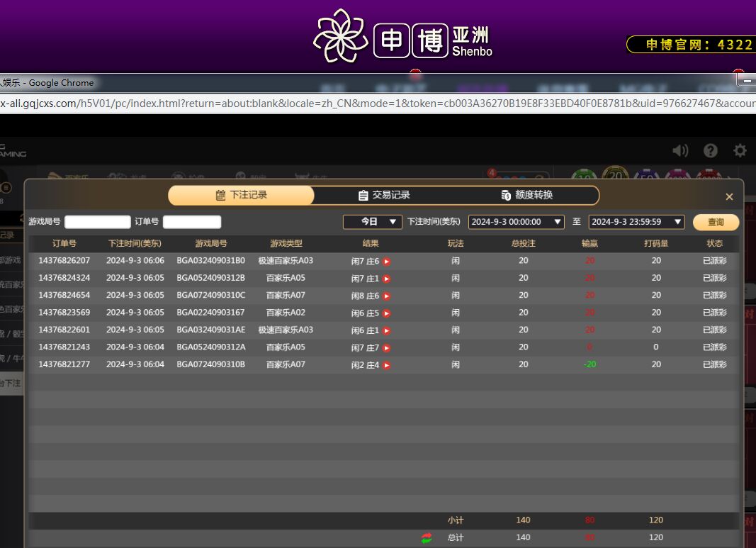
Task: Open help via the question mark icon
Action: (710, 150)
